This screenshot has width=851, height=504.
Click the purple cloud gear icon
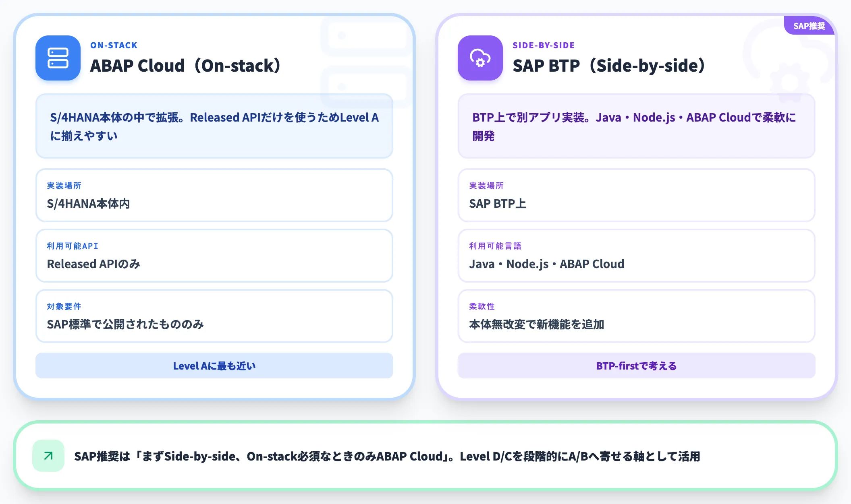pos(480,58)
